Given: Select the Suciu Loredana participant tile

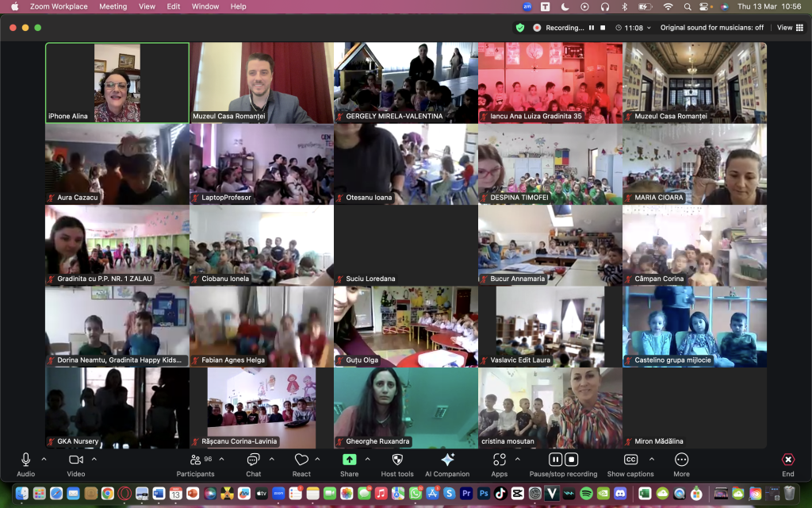Looking at the screenshot, I should [x=406, y=245].
